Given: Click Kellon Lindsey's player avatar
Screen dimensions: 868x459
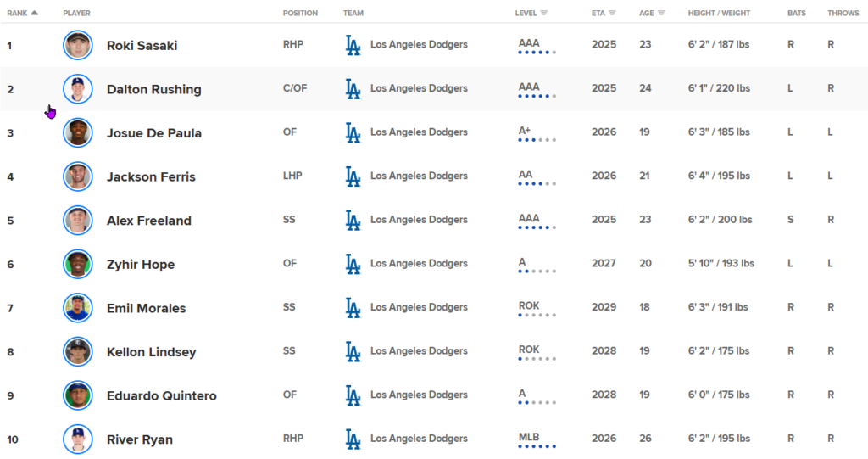Looking at the screenshot, I should 77,352.
